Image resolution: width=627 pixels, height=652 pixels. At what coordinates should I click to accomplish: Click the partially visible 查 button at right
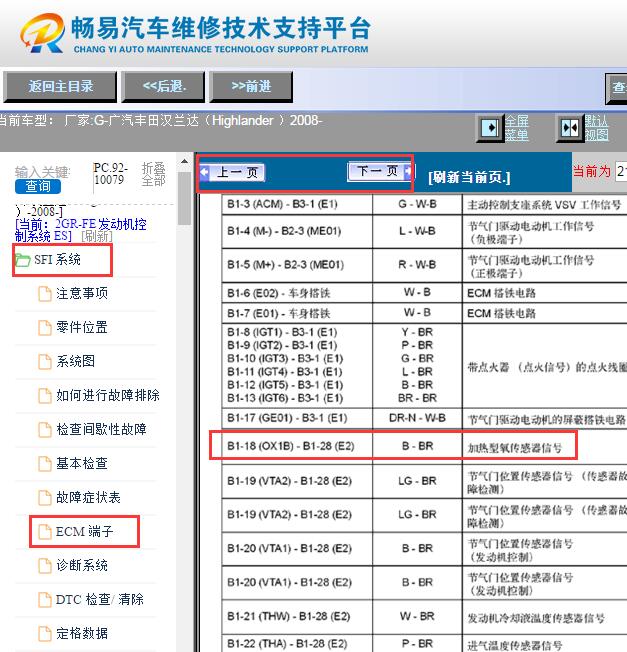point(616,88)
